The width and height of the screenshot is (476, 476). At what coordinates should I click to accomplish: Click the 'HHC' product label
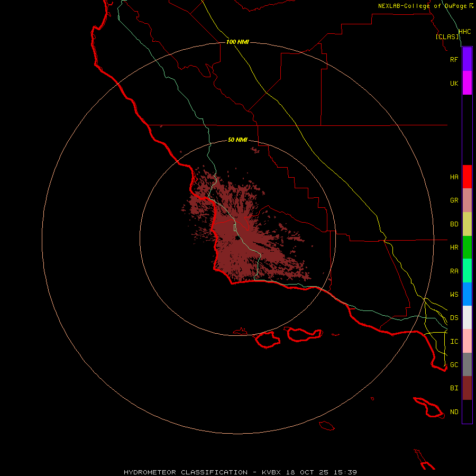click(464, 32)
